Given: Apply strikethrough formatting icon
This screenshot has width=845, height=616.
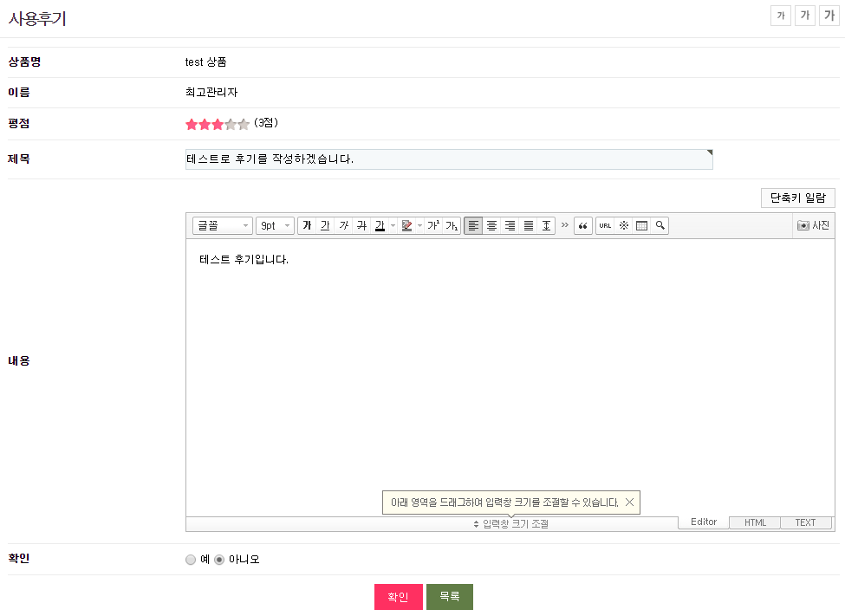Looking at the screenshot, I should [361, 225].
